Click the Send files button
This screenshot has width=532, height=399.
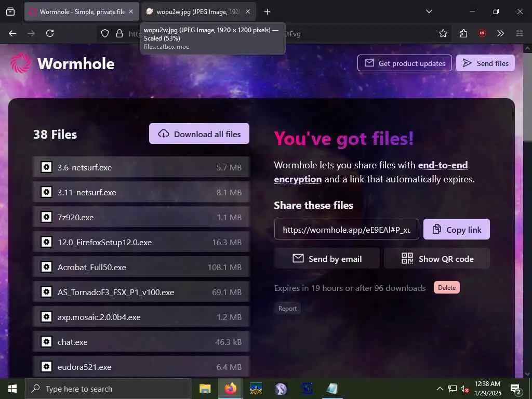[486, 63]
